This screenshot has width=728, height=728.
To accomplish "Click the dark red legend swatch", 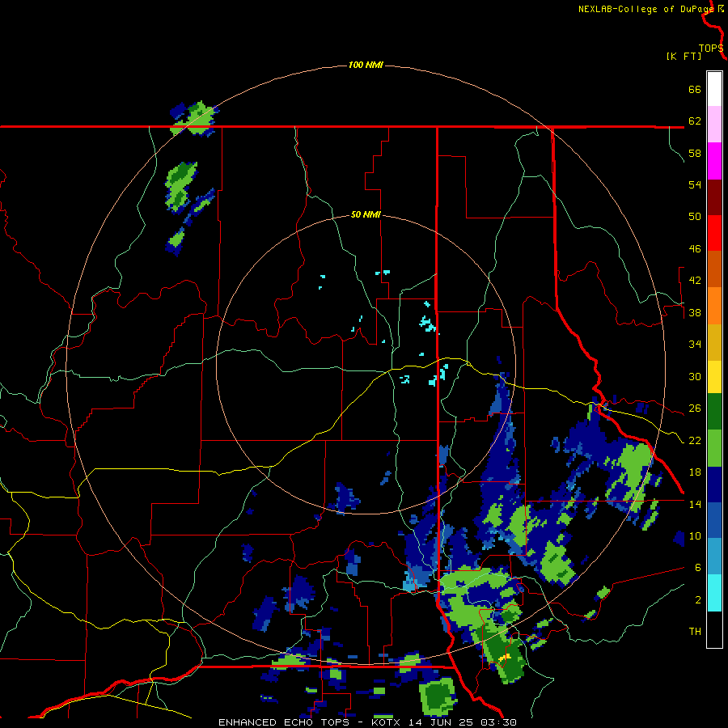I will (x=714, y=197).
